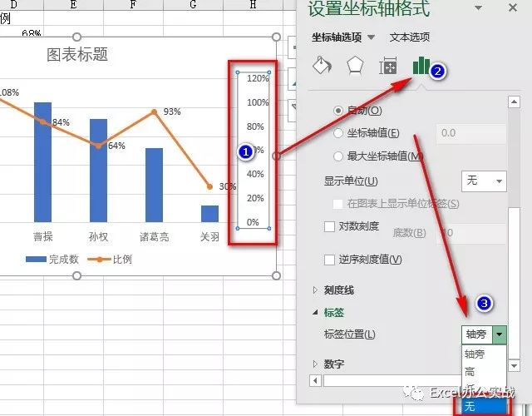
Task: Choose 轴旁 from the dropdown list
Action: pos(484,354)
